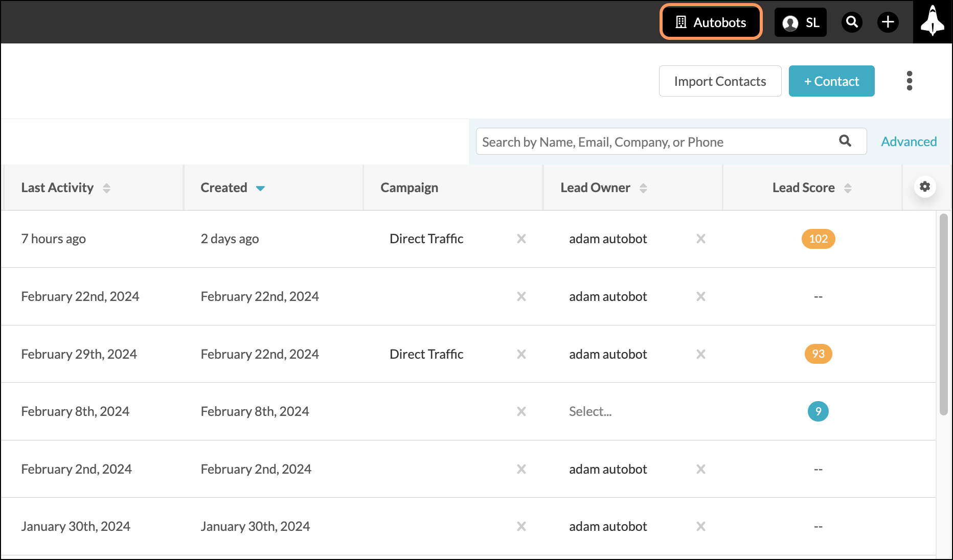Clear lead owner in February 2nd row
The height and width of the screenshot is (560, 953).
[701, 469]
